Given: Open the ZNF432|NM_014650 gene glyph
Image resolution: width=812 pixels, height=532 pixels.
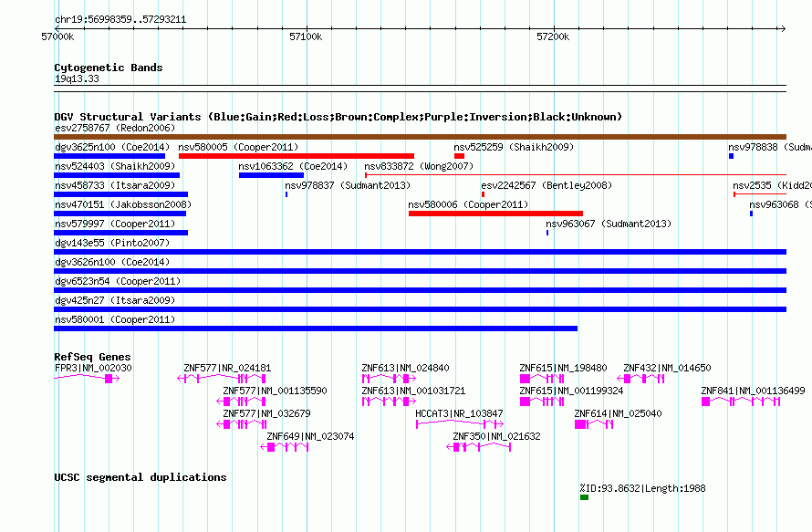Looking at the screenshot, I should click(x=640, y=379).
